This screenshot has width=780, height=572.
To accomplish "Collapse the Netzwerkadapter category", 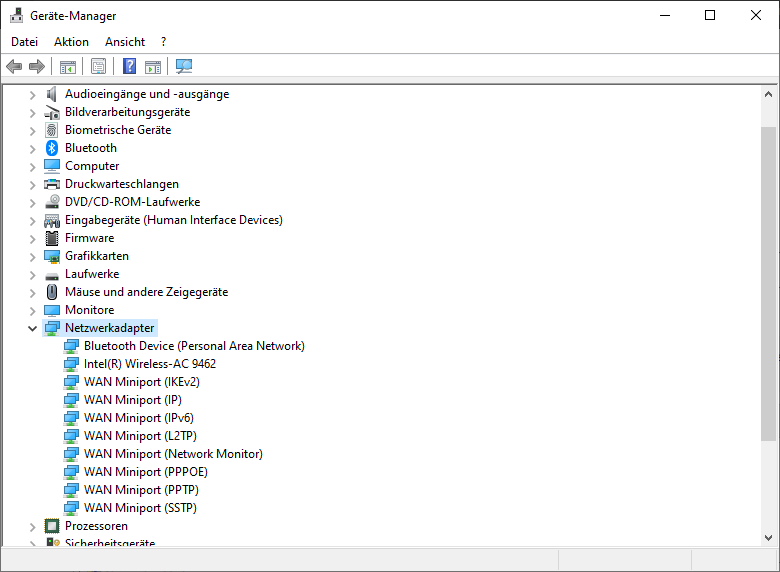I will [x=32, y=328].
